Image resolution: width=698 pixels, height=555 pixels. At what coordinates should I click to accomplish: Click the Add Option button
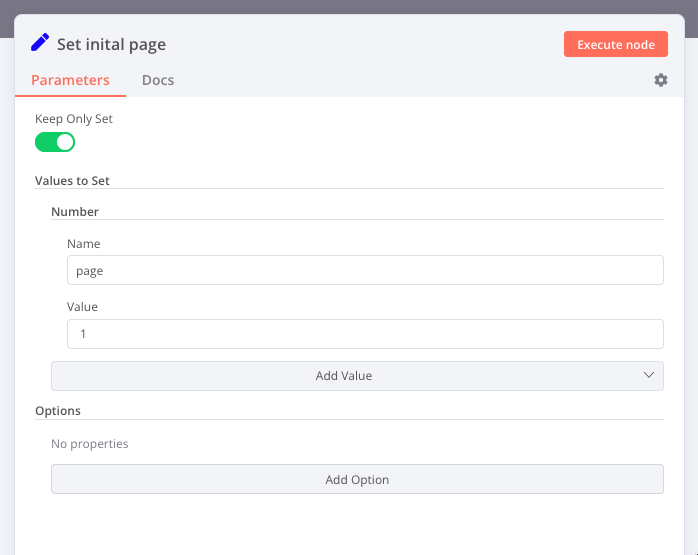click(x=357, y=479)
